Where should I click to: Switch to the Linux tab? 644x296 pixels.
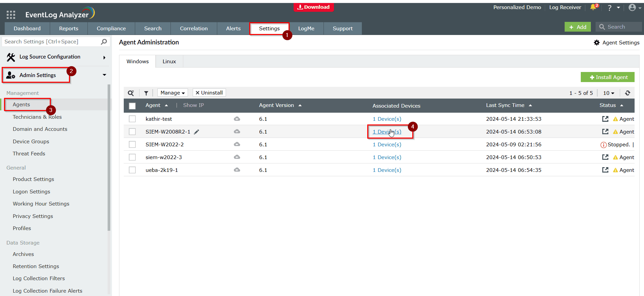(169, 62)
